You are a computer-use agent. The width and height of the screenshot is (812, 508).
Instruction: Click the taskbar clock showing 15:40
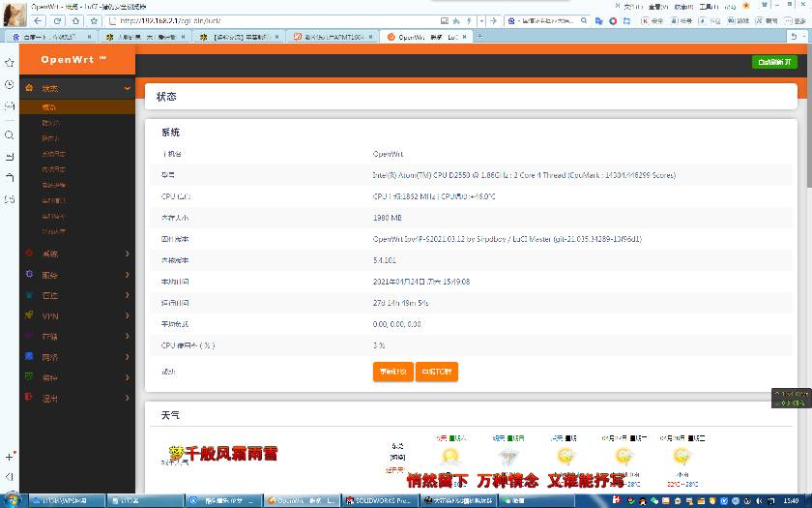[x=792, y=501]
